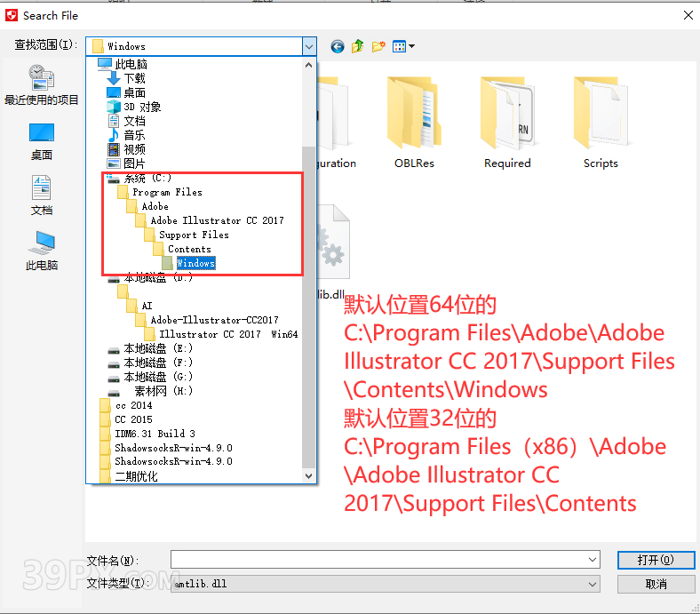The image size is (700, 614).
Task: Collapse the Look-in Windows dropdown arrow
Action: [309, 46]
